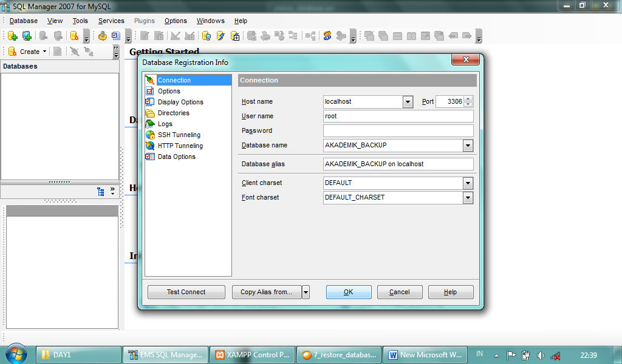Expand the first toolbar overflow chevron
Viewport: 622px width, 364px height.
tap(86, 36)
